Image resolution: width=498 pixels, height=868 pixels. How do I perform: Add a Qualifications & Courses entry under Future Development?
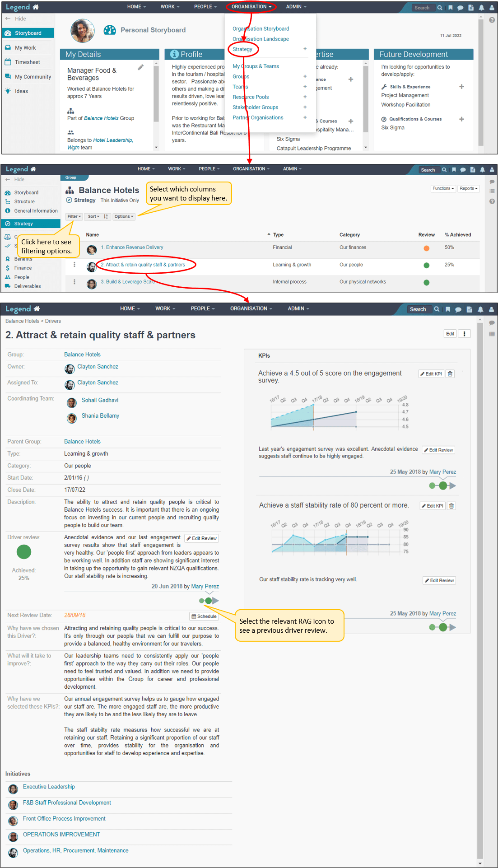pos(461,119)
